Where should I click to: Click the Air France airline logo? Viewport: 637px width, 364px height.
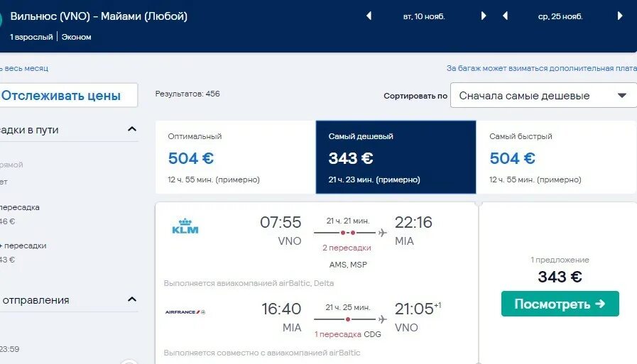point(185,312)
